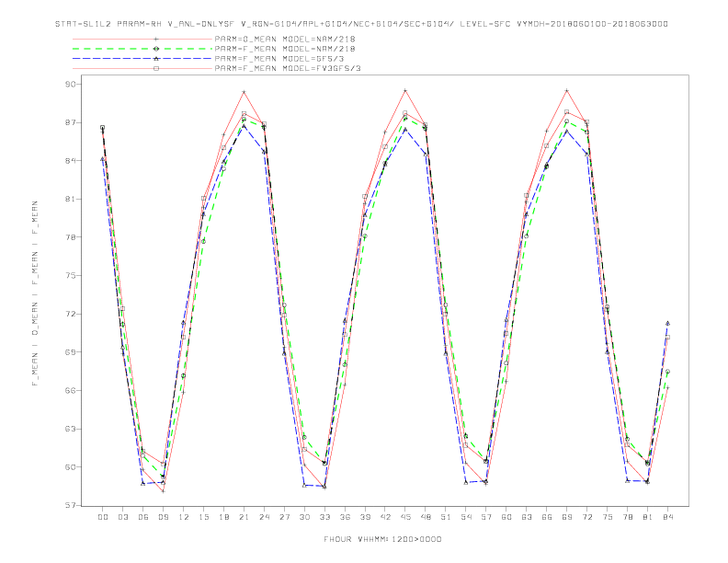This screenshot has width=728, height=563.
Task: Click x-axis tick label 63
Action: pos(527,517)
